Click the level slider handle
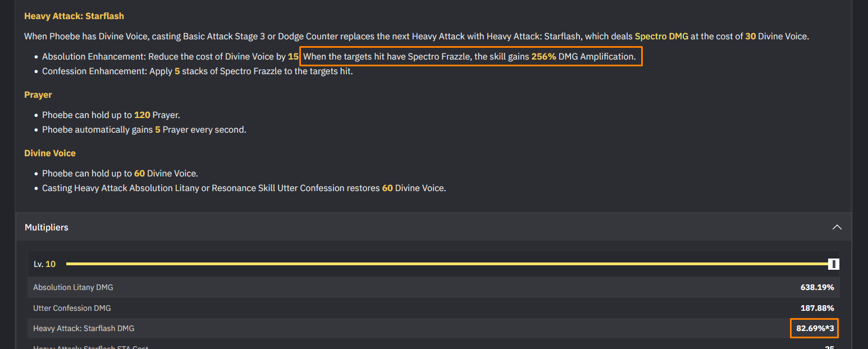Screen dimensions: 868x349 [x=834, y=264]
